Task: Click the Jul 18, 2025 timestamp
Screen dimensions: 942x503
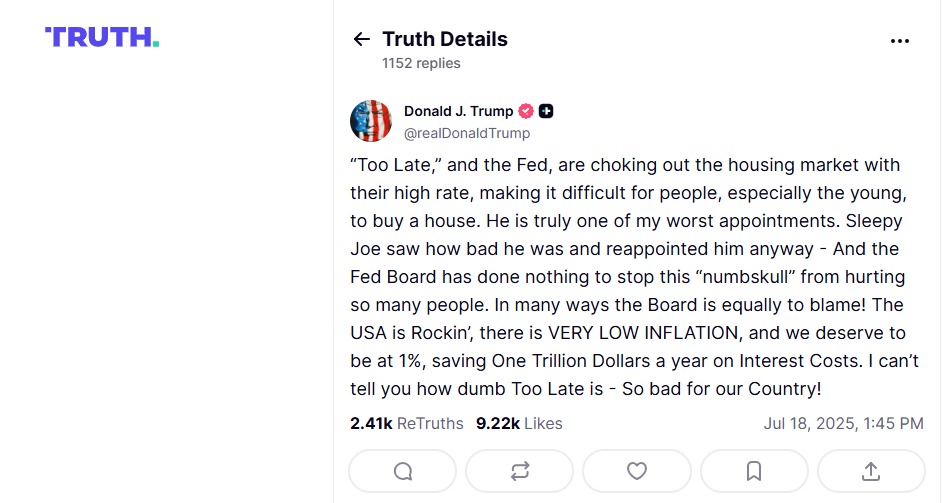Action: point(843,424)
